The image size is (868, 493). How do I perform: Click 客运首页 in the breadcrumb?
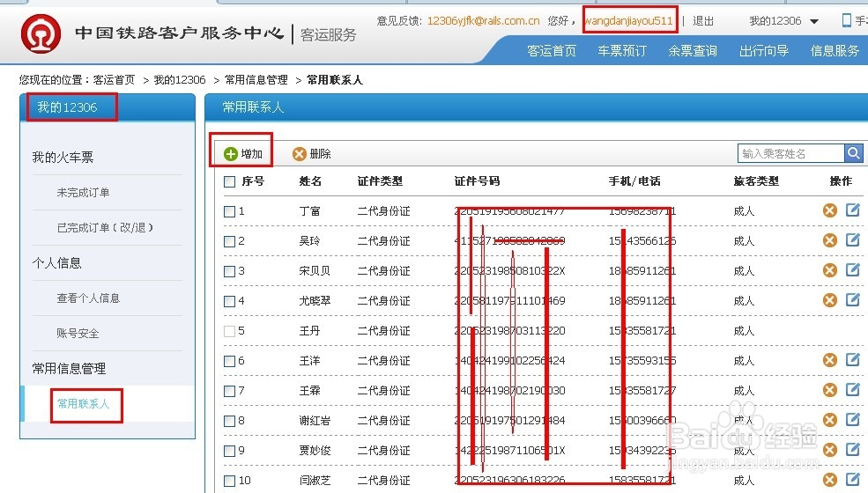pos(114,80)
